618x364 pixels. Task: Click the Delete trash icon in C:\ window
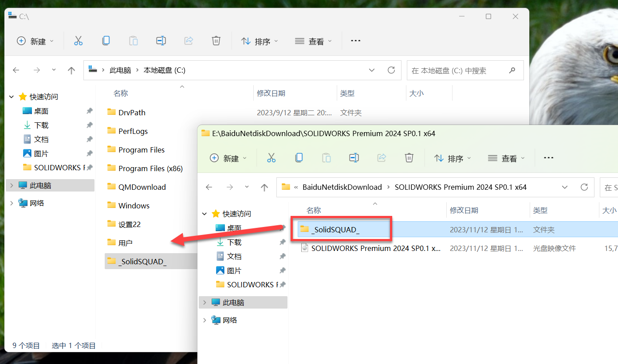point(216,41)
